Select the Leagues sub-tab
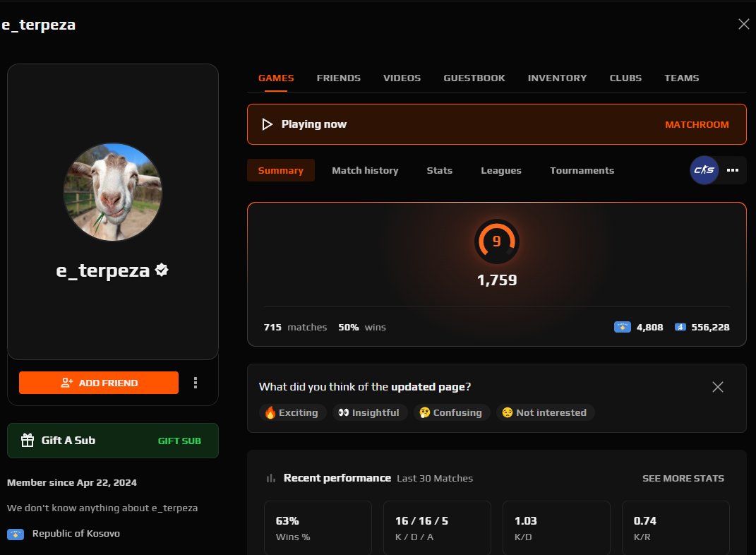The height and width of the screenshot is (555, 756). point(501,170)
